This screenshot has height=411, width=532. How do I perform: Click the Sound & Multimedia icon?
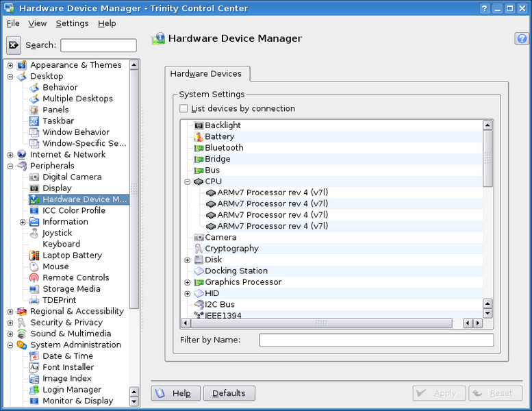(22, 334)
